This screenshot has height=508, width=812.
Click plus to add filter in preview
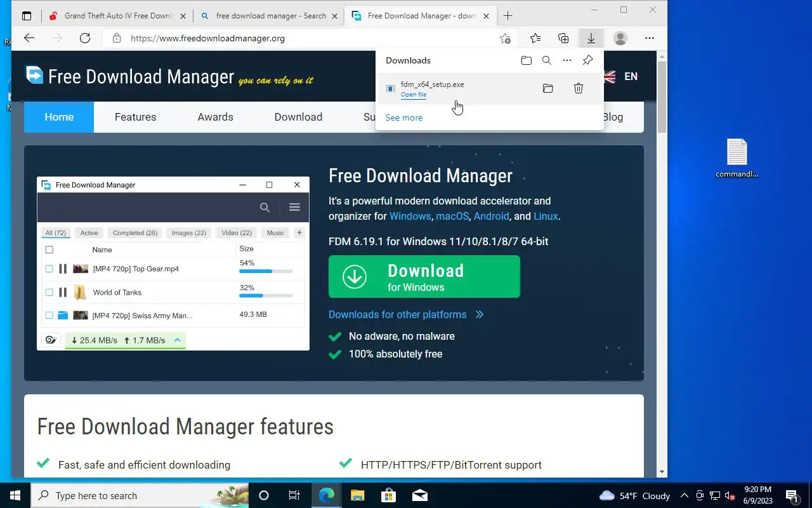(x=299, y=232)
